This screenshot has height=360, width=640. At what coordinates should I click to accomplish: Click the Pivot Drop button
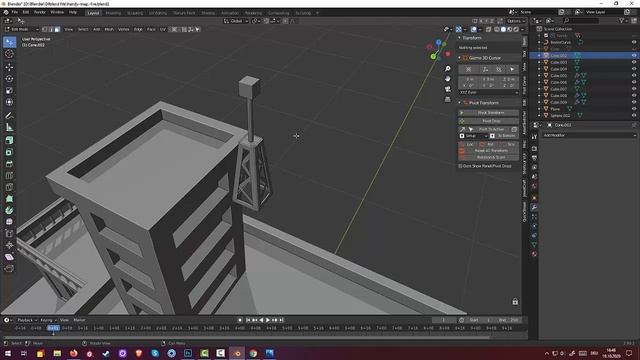pos(489,121)
